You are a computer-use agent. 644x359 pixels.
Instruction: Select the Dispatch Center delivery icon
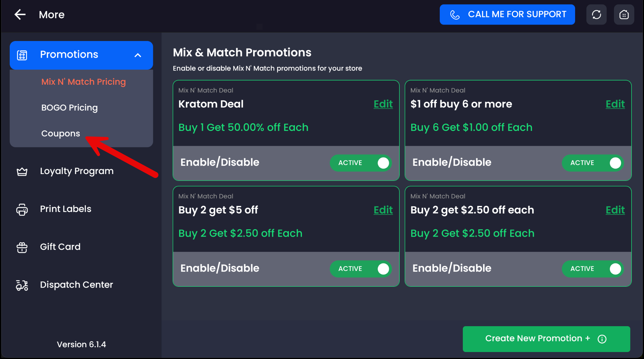(x=22, y=285)
